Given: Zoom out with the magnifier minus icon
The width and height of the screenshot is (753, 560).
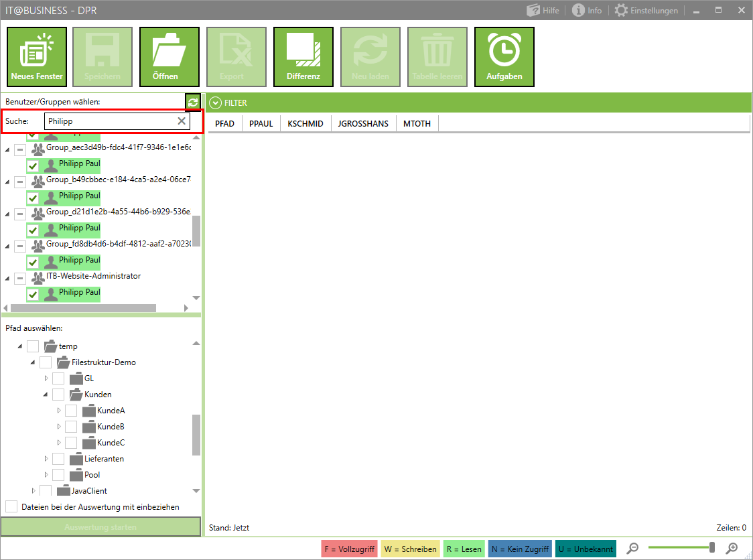Looking at the screenshot, I should (x=632, y=549).
